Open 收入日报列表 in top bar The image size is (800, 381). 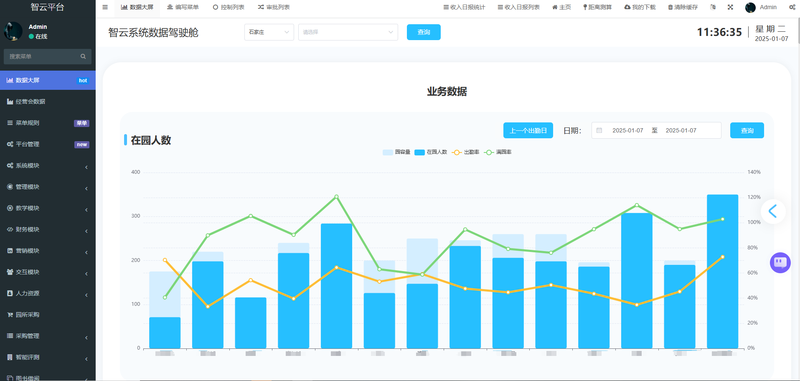[518, 7]
